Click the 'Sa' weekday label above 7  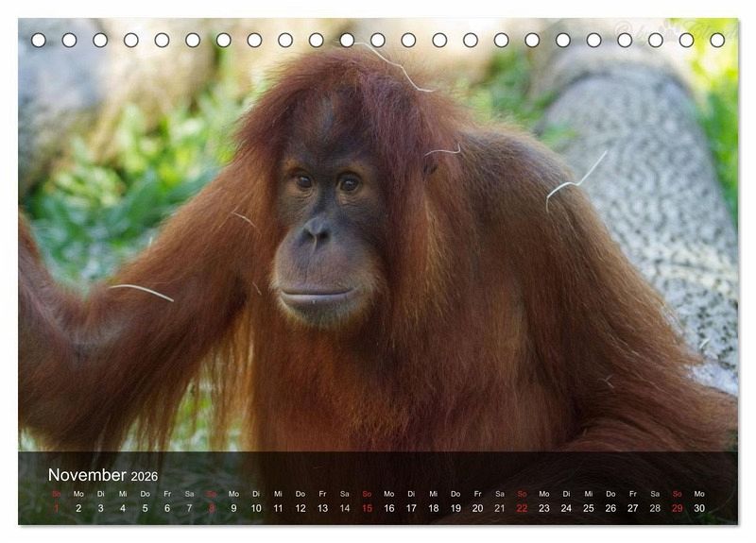[x=189, y=493]
